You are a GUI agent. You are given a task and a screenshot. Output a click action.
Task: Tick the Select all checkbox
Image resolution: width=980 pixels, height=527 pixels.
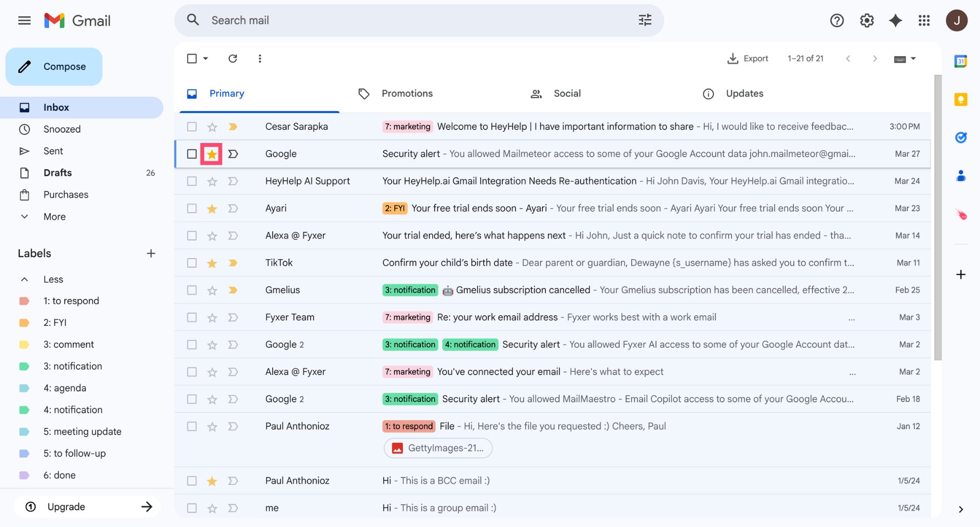click(192, 59)
